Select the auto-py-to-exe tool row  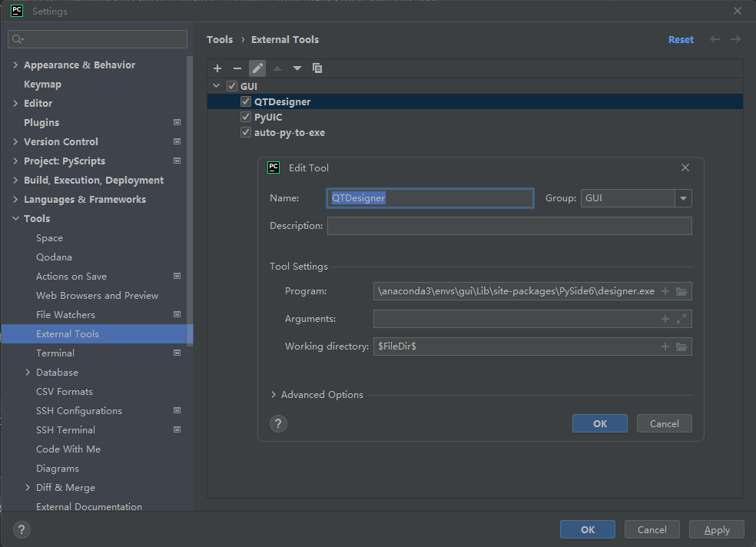coord(475,133)
